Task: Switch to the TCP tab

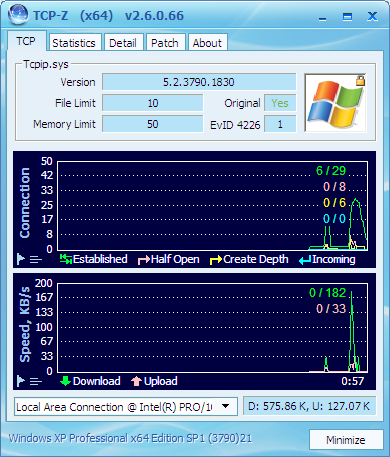Action: 26,41
